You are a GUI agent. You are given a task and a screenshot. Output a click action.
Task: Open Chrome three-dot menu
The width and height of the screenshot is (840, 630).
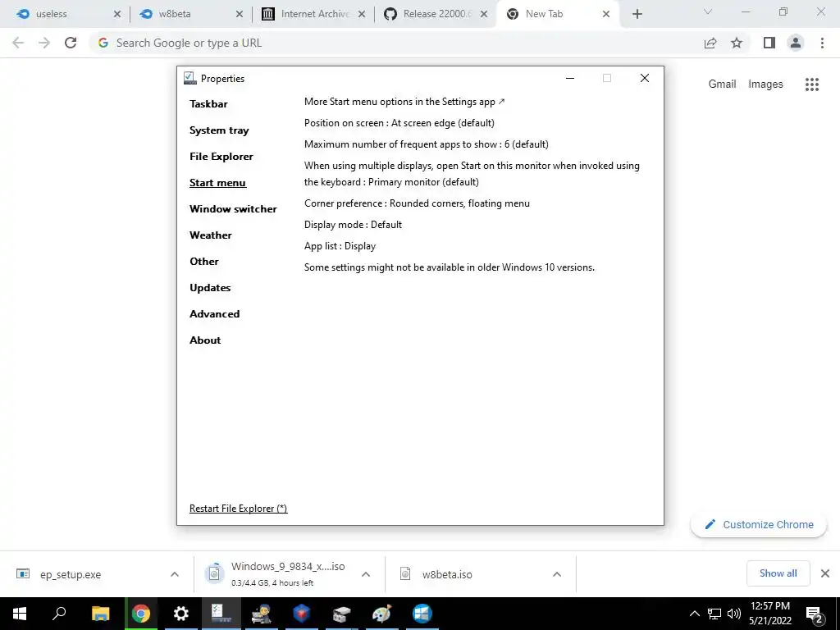822,43
